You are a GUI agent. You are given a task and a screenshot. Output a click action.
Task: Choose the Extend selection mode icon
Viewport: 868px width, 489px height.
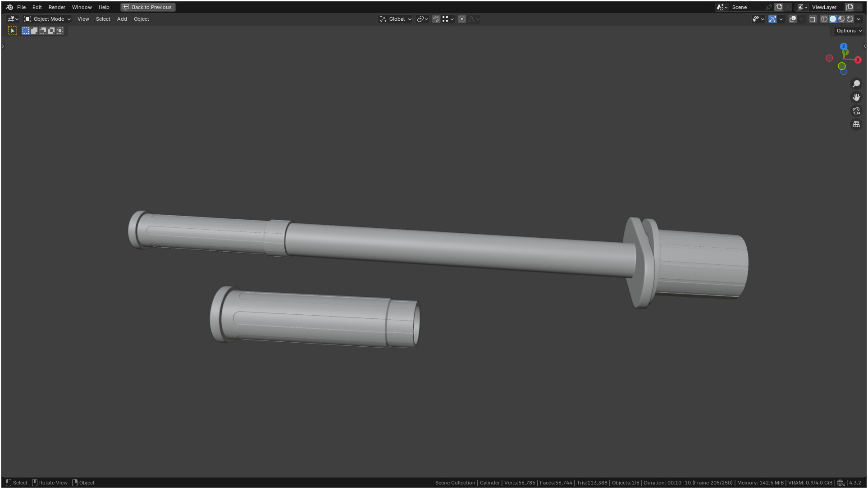[x=34, y=31]
